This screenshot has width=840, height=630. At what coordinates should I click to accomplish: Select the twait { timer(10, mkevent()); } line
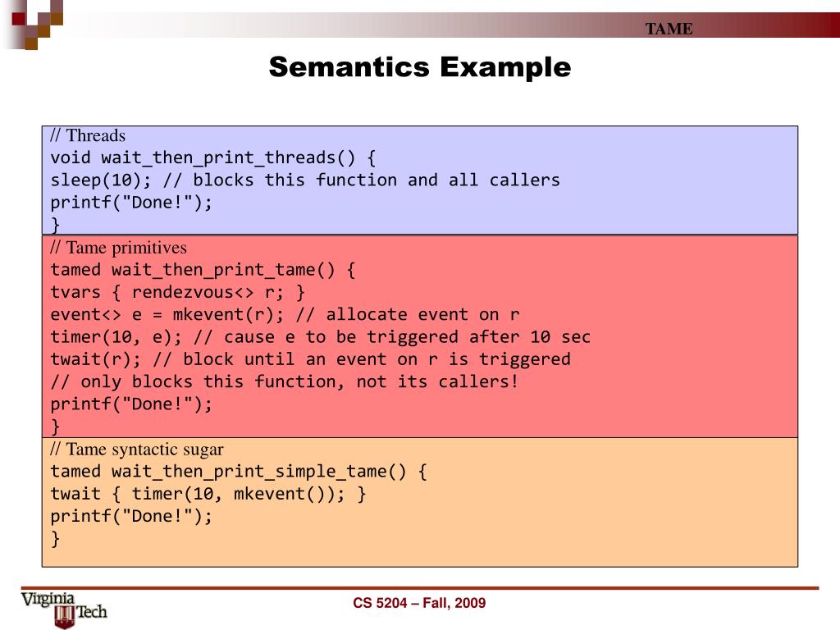click(x=208, y=494)
